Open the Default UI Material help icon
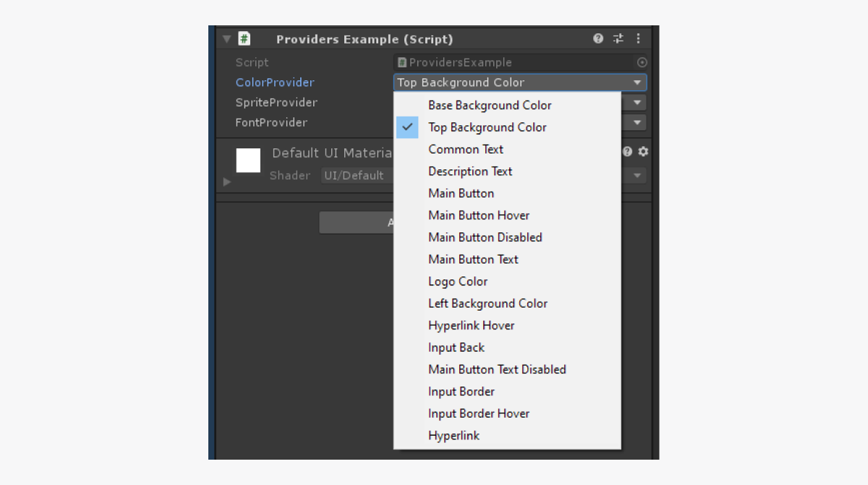Screen dimensions: 868x485 click(627, 152)
